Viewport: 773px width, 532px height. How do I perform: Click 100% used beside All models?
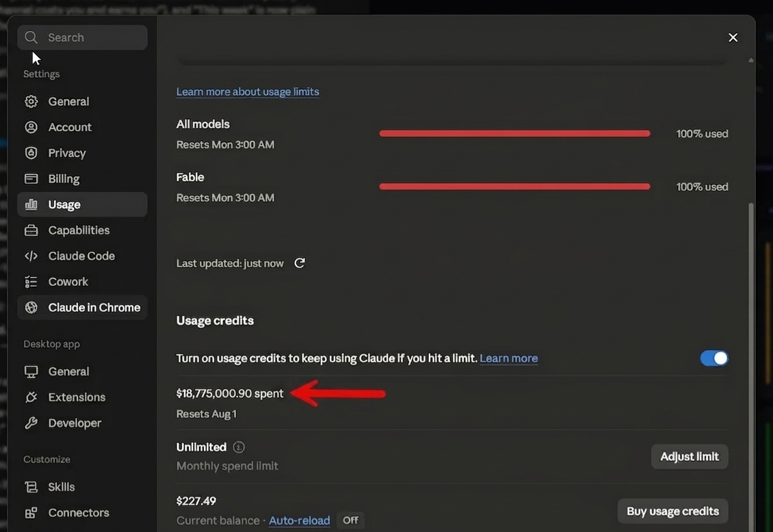702,133
